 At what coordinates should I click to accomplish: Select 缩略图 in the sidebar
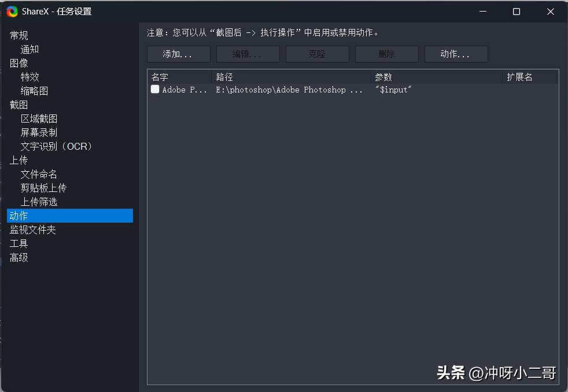[35, 90]
